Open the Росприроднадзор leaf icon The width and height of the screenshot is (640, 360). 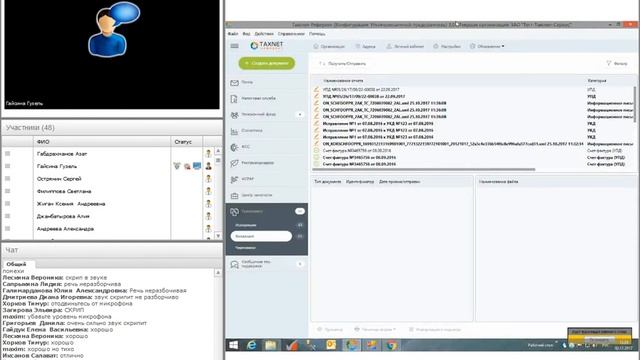234,164
